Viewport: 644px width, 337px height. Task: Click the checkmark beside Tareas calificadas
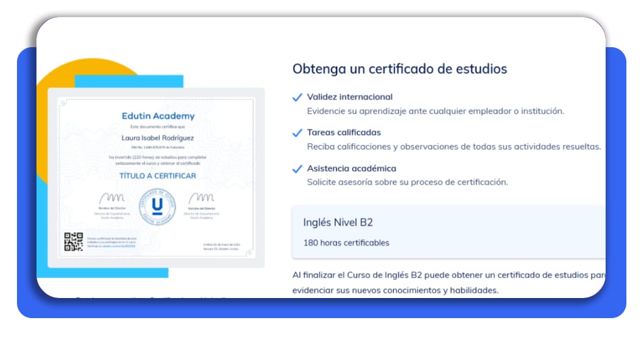[x=297, y=133]
